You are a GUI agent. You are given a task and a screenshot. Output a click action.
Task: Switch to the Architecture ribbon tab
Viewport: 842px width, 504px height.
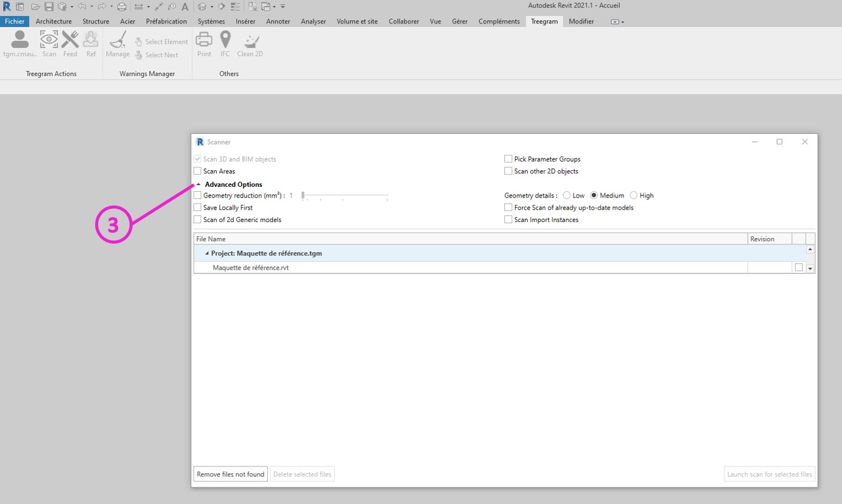[54, 22]
